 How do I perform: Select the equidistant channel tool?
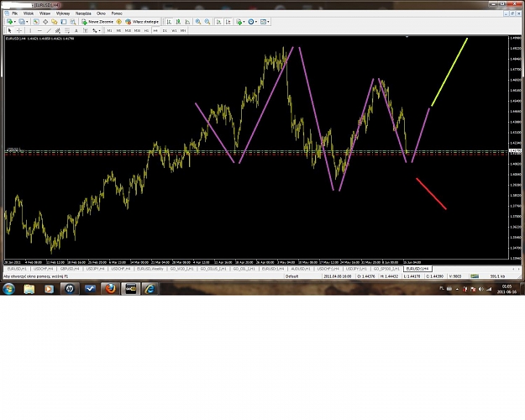click(x=58, y=30)
